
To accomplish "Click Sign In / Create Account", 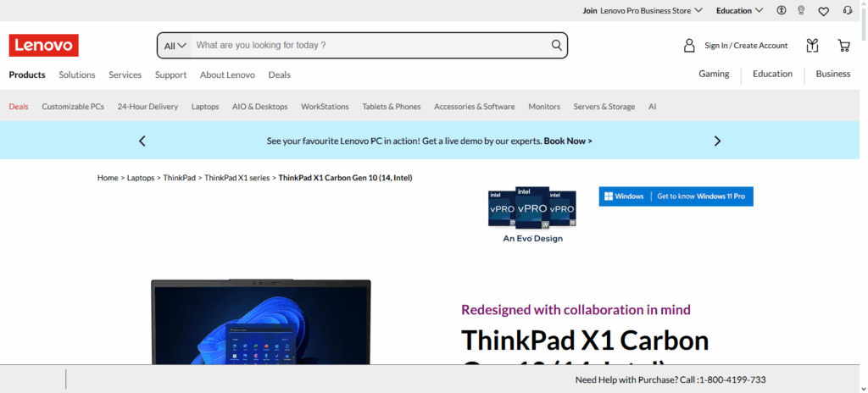I will pyautogui.click(x=746, y=46).
